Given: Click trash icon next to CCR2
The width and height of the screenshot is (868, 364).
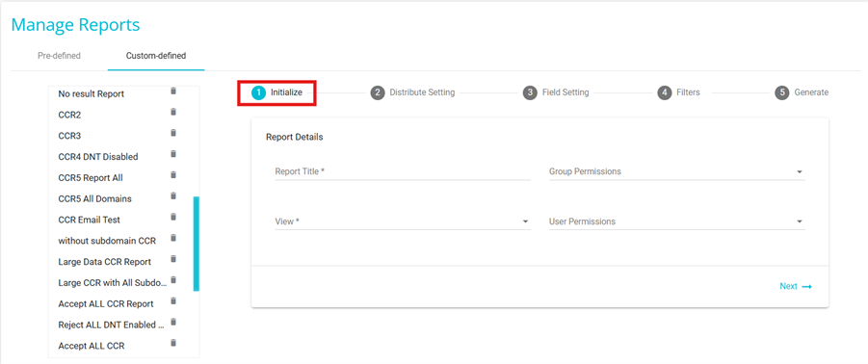Looking at the screenshot, I should tap(173, 113).
